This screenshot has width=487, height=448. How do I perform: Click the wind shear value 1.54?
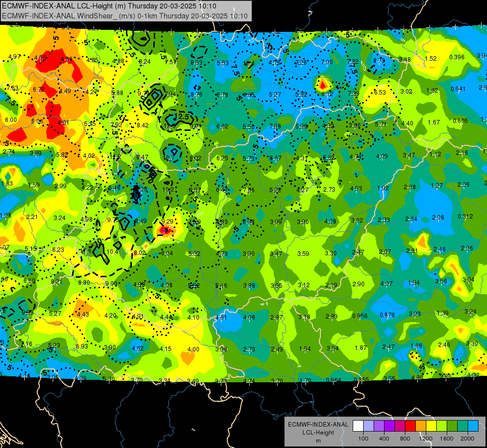(x=304, y=349)
